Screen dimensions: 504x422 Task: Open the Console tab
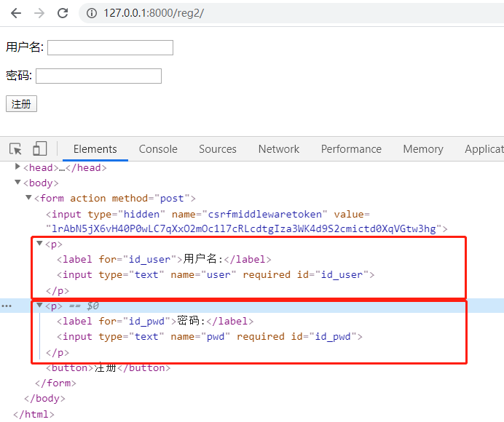point(158,149)
